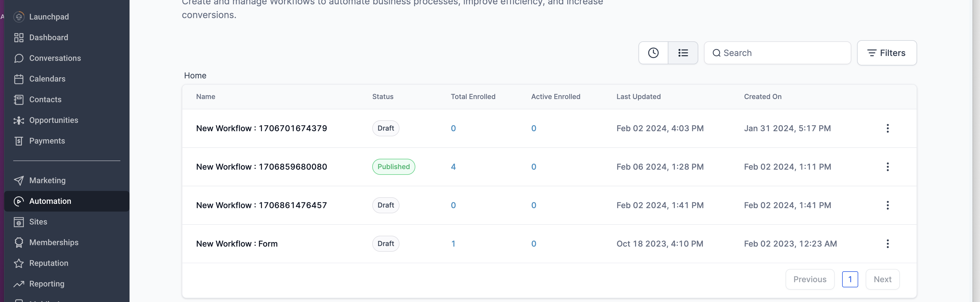
Task: Open the Sites menu item
Action: (38, 222)
